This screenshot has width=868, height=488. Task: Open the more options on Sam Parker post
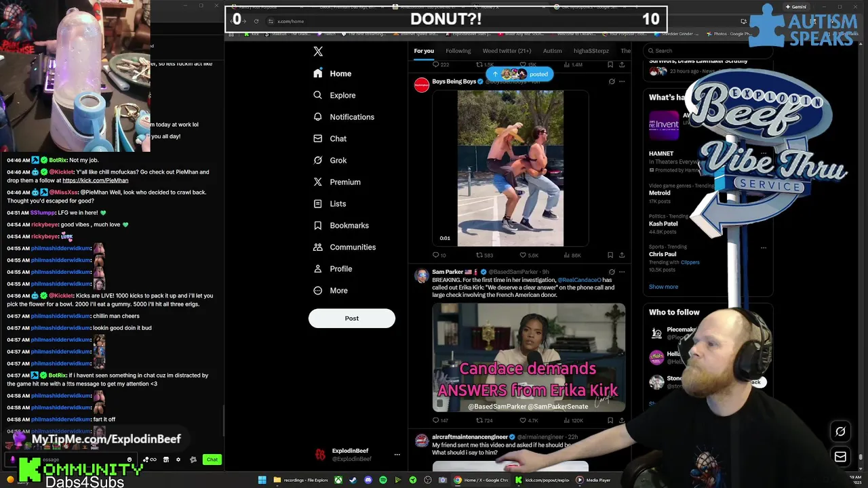(622, 272)
